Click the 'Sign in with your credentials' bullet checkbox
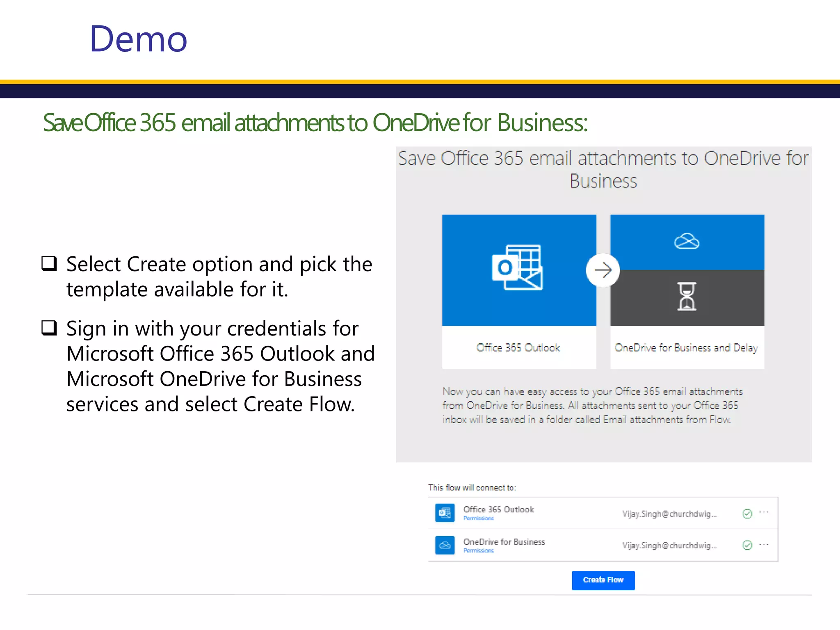 click(49, 328)
